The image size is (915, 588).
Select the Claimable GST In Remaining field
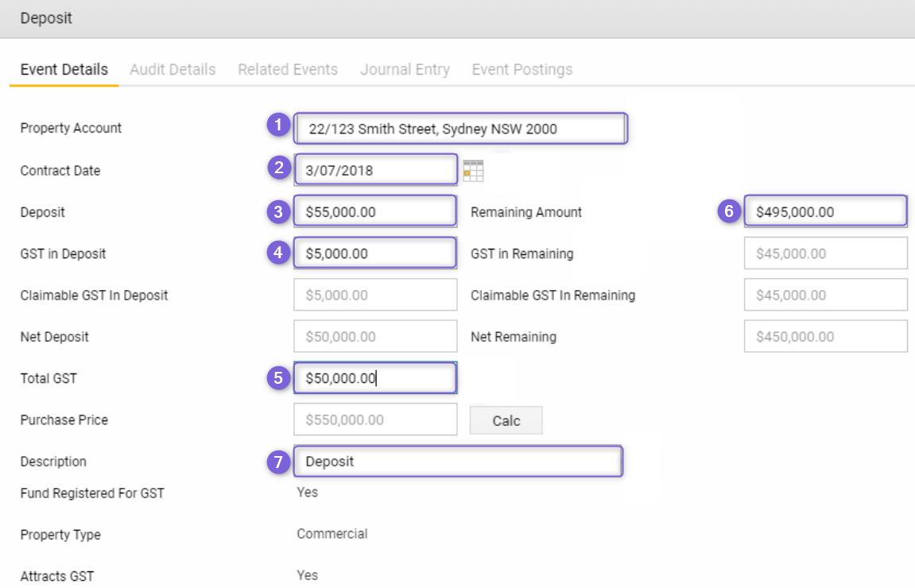pos(826,295)
